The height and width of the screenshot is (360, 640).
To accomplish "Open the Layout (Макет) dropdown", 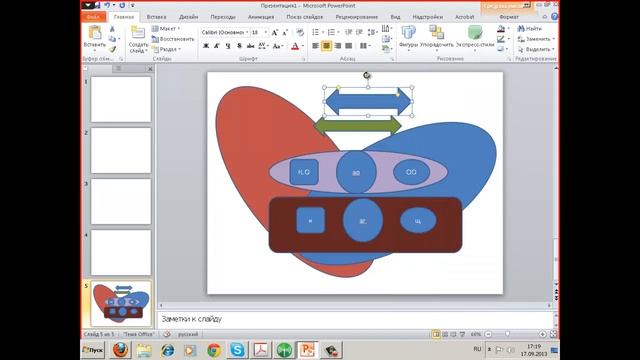I will (x=166, y=29).
